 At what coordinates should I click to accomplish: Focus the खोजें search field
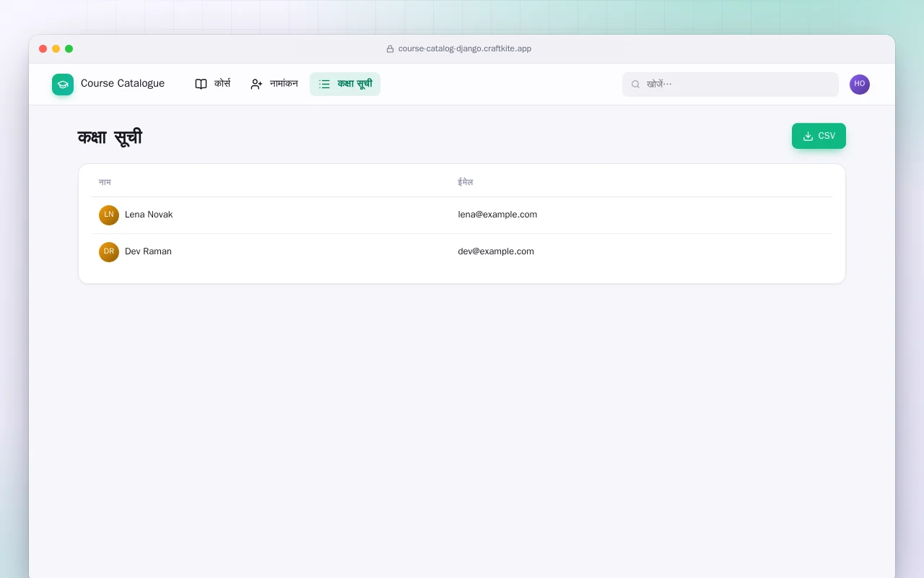pos(731,85)
